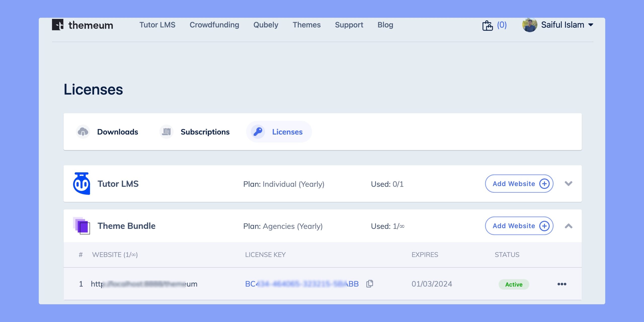644x322 pixels.
Task: Click the STATUS column header
Action: (x=507, y=255)
